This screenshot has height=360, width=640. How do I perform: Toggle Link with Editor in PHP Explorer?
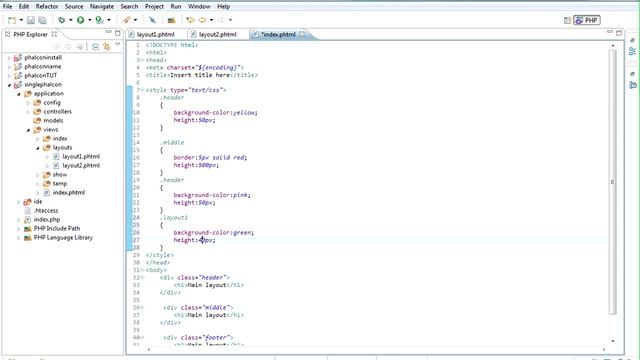point(107,47)
